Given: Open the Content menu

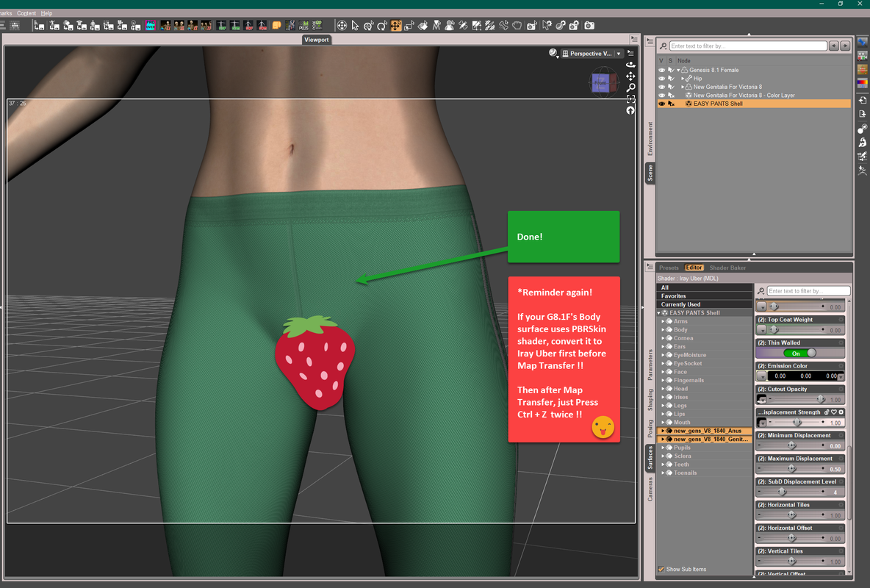Looking at the screenshot, I should tap(26, 13).
